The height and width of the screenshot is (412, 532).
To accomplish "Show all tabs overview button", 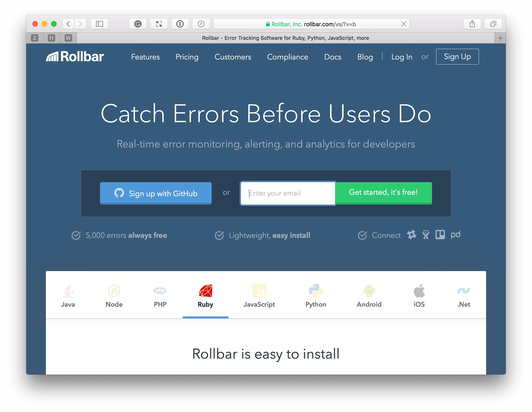I will point(493,24).
